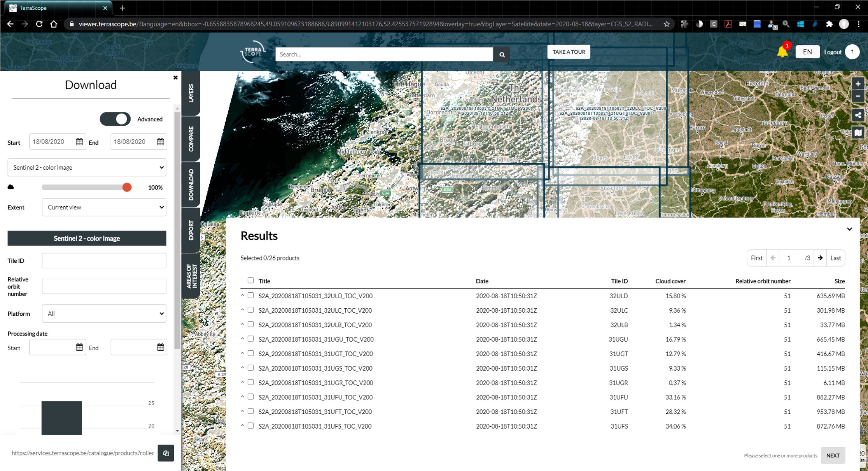Open the Extent Current view dropdown
This screenshot has height=471, width=868.
[103, 207]
